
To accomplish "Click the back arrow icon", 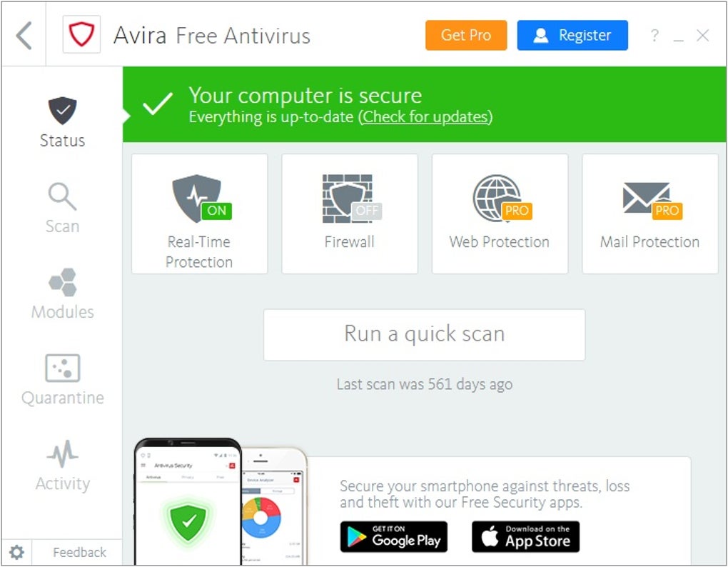I will coord(24,35).
